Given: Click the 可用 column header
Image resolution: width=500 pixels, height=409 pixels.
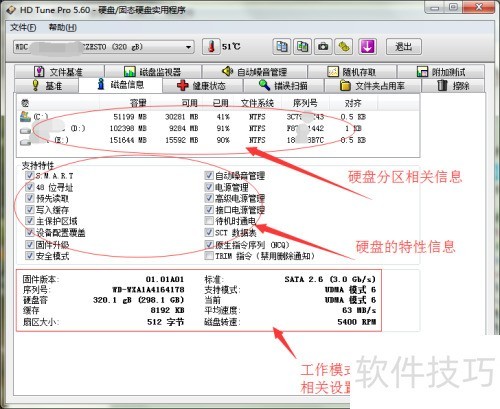Looking at the screenshot, I should click(190, 103).
